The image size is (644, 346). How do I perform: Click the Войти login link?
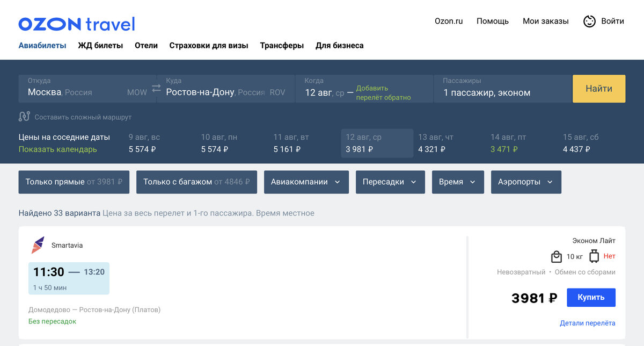pos(612,21)
